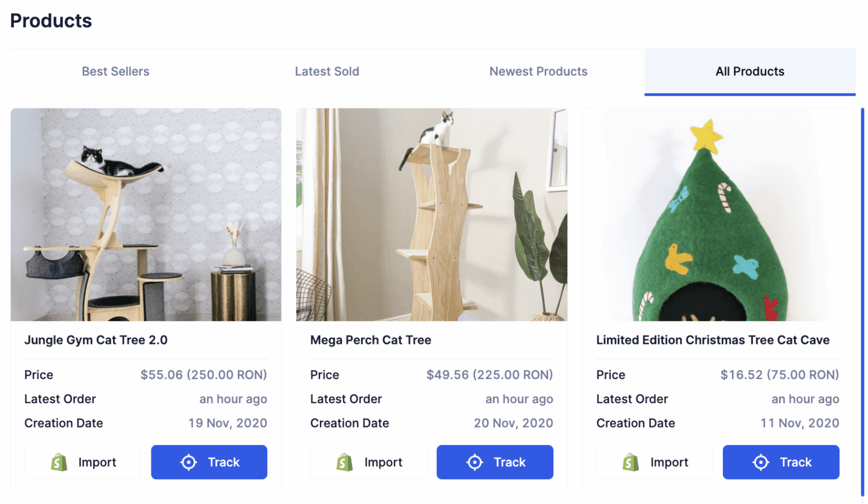
Task: Import the Mega Perch Cat Tree
Action: (368, 462)
